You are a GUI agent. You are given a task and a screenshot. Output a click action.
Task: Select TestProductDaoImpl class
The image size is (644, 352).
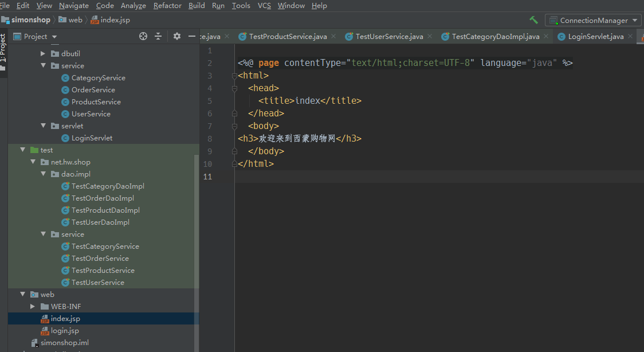(x=105, y=210)
